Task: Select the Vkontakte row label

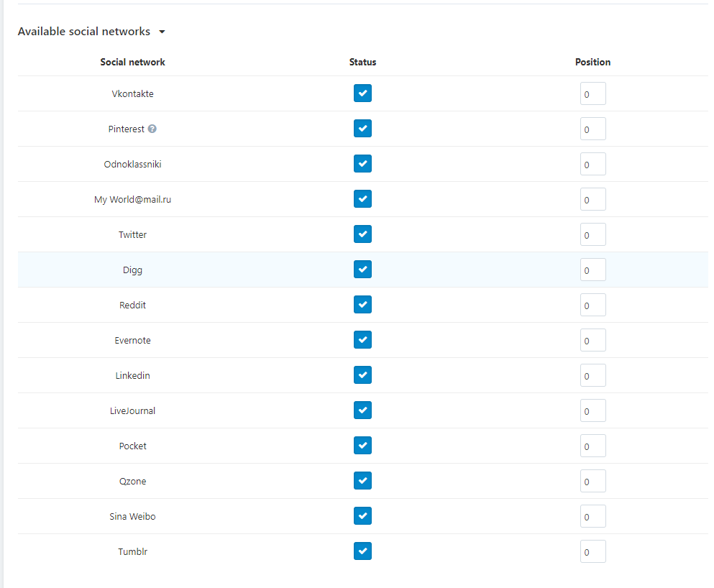Action: pos(132,93)
